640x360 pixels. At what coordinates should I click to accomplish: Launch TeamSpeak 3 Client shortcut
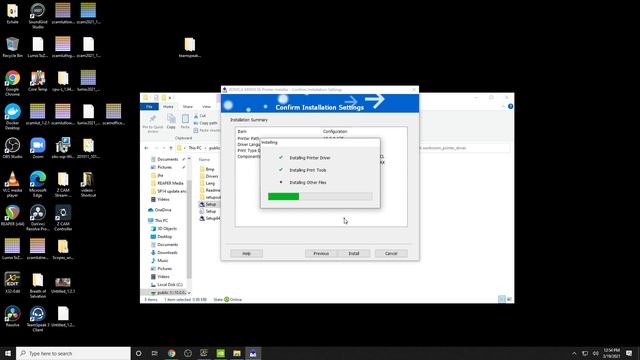pyautogui.click(x=38, y=318)
